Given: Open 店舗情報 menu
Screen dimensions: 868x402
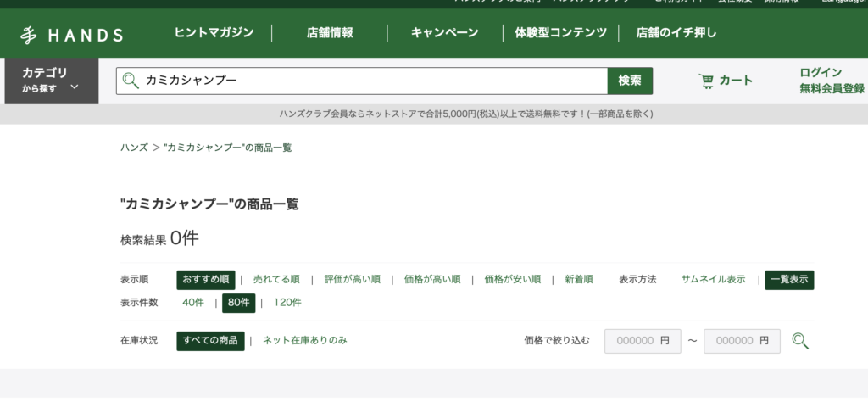Looking at the screenshot, I should click(x=330, y=33).
